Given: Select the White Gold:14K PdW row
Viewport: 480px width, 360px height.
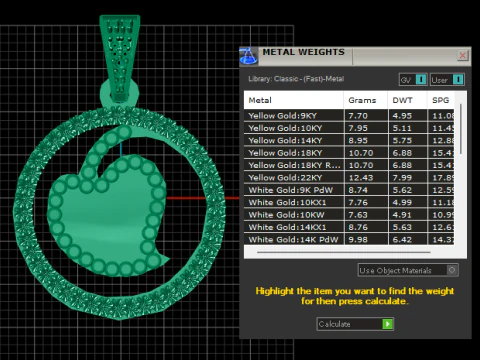Looking at the screenshot, I should (349, 239).
